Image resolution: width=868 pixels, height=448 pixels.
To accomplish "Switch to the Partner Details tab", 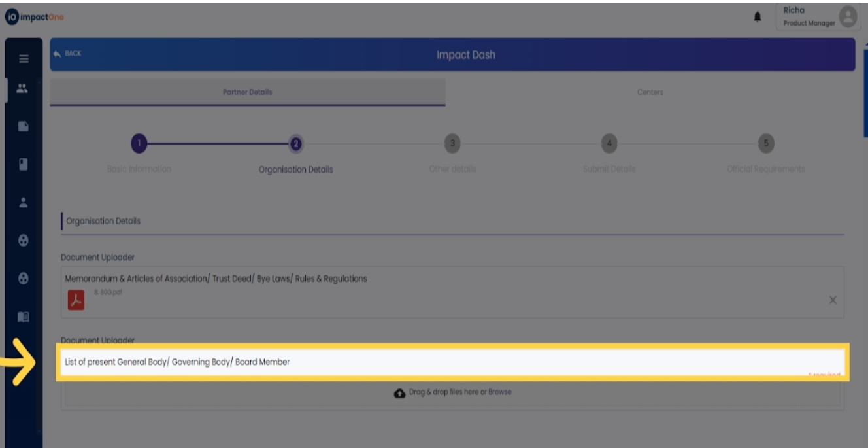I will (247, 92).
